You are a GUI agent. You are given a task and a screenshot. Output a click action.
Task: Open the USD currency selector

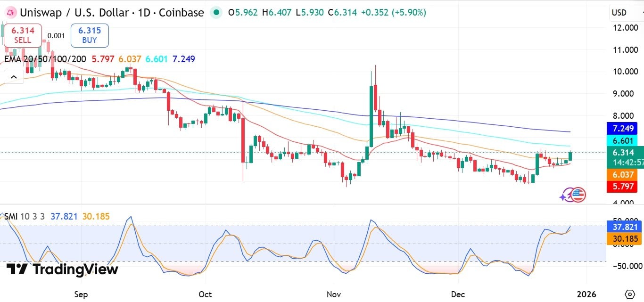[x=619, y=13]
